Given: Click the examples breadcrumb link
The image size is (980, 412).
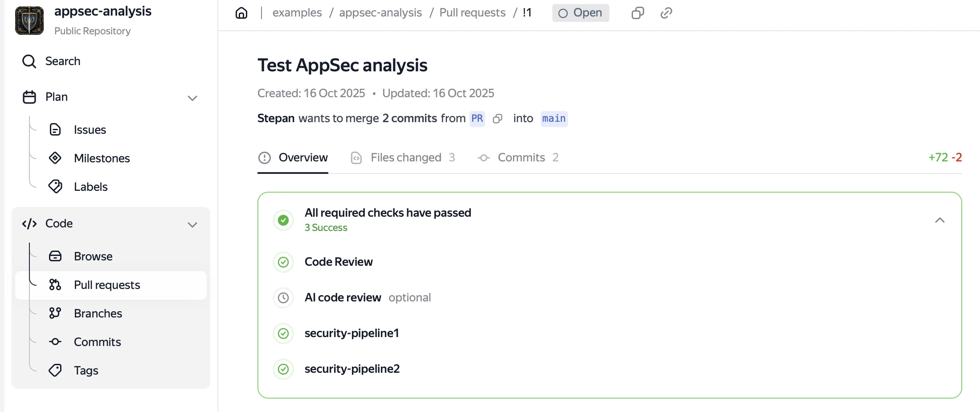Looking at the screenshot, I should tap(297, 13).
